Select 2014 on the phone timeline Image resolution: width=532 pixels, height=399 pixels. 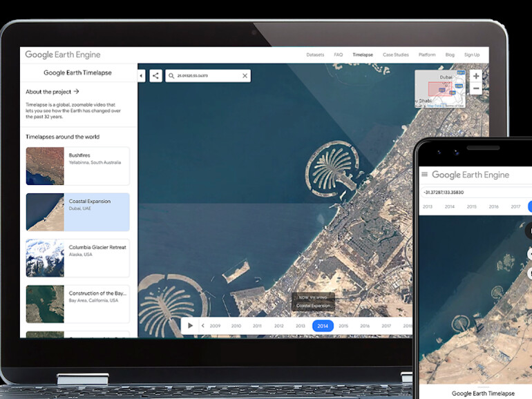tap(450, 206)
